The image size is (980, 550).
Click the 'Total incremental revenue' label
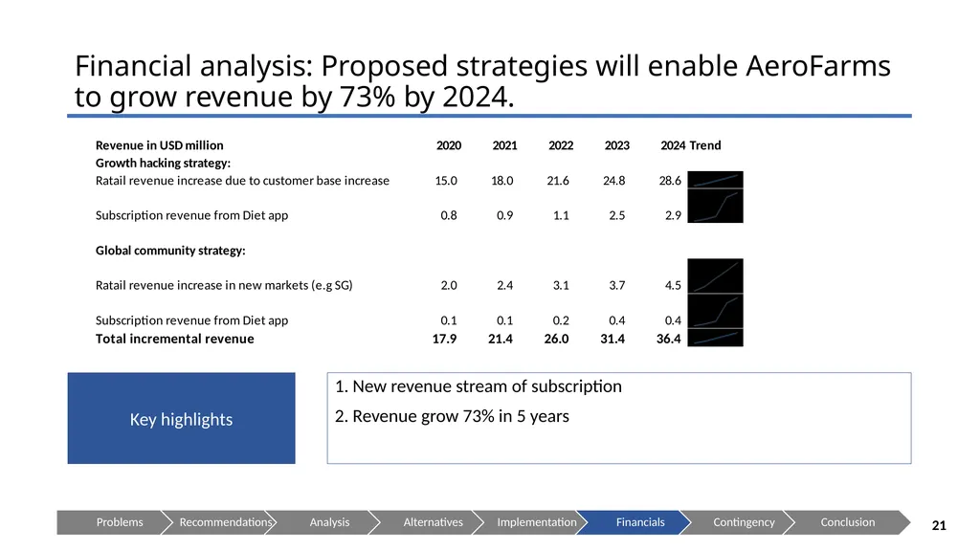pyautogui.click(x=175, y=339)
